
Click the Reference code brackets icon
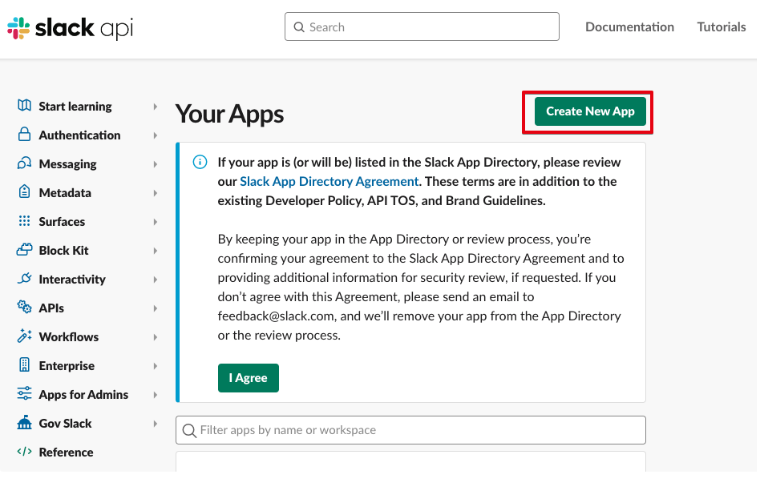tap(24, 451)
